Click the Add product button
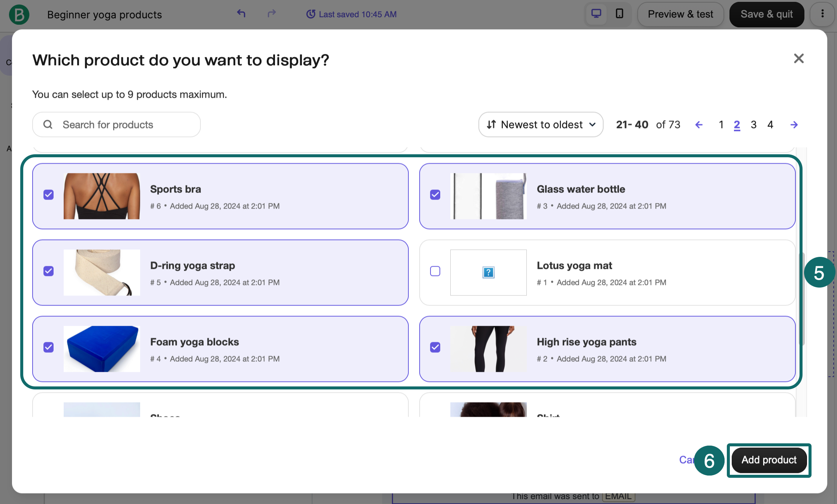Image resolution: width=837 pixels, height=504 pixels. click(769, 460)
